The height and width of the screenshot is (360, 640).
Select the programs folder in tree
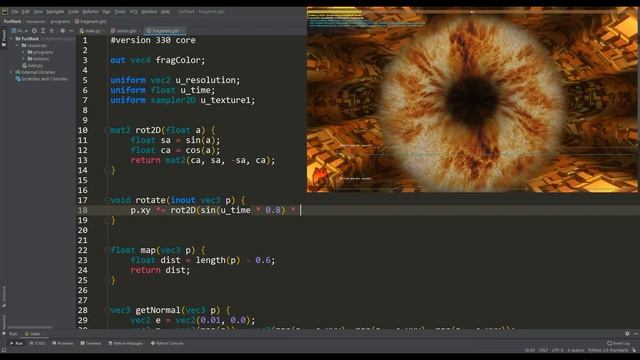coord(40,52)
